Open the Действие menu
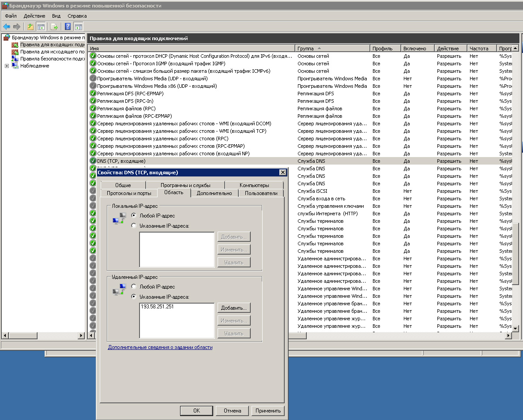The height and width of the screenshot is (420, 523). pyautogui.click(x=34, y=16)
